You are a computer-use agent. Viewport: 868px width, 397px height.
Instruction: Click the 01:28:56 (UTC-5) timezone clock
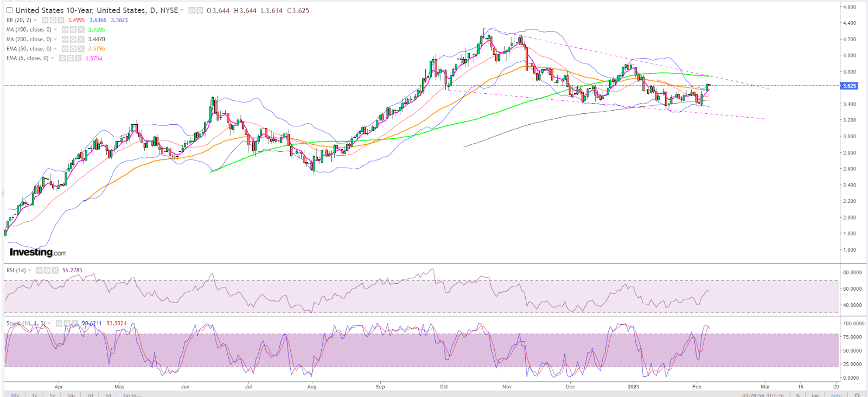(763, 395)
